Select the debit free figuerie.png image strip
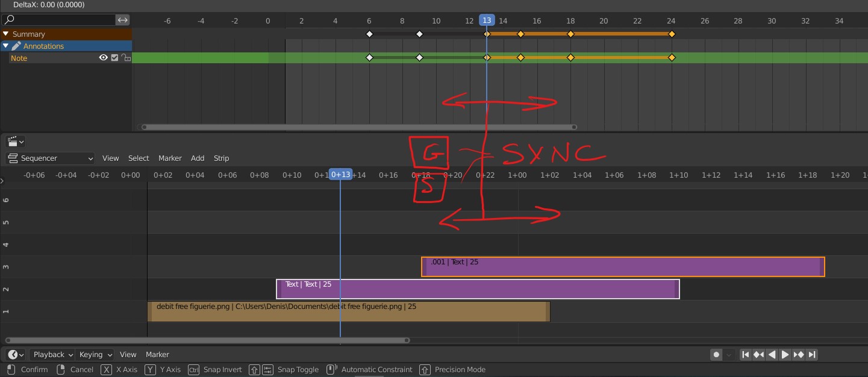 click(x=348, y=311)
